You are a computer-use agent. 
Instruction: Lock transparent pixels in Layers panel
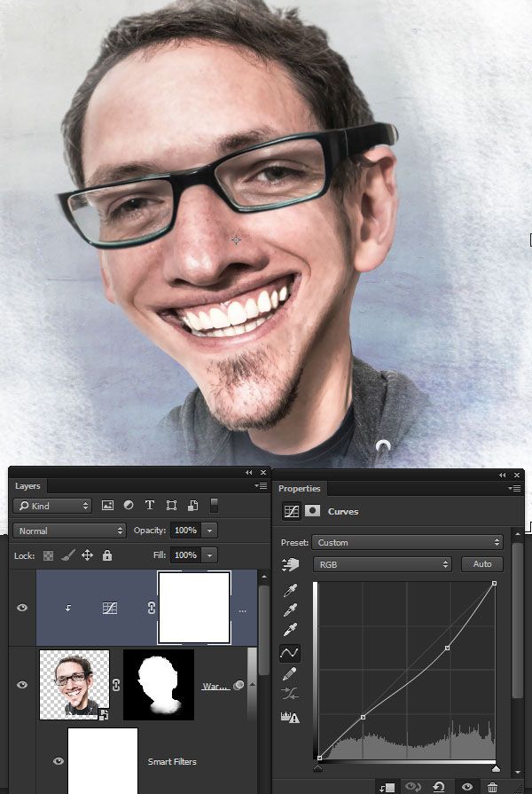[48, 555]
